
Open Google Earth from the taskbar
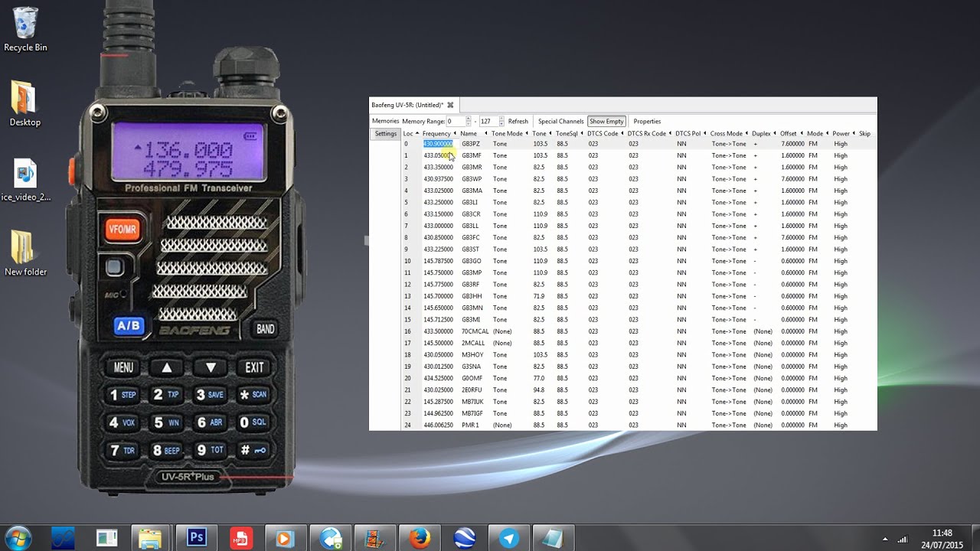[x=464, y=538]
